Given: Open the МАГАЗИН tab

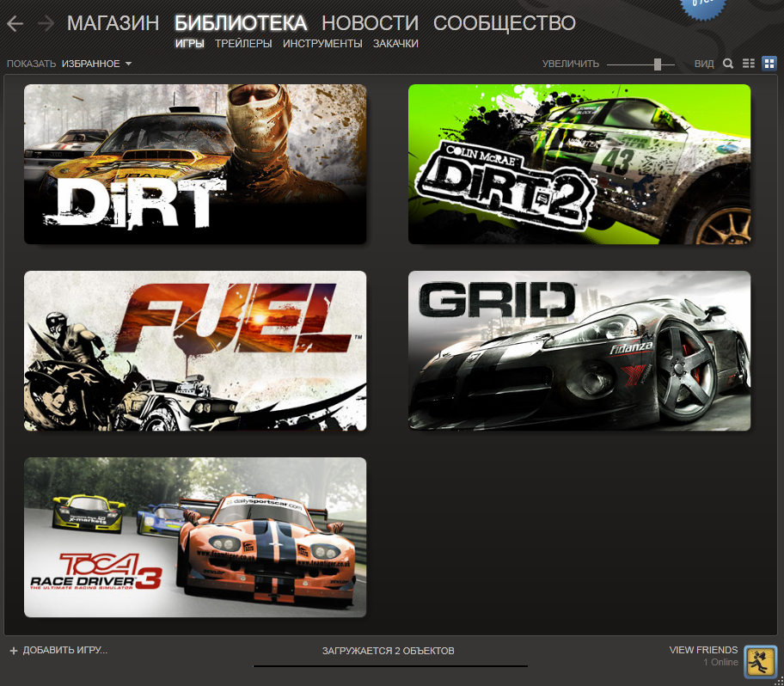Looking at the screenshot, I should pyautogui.click(x=113, y=23).
